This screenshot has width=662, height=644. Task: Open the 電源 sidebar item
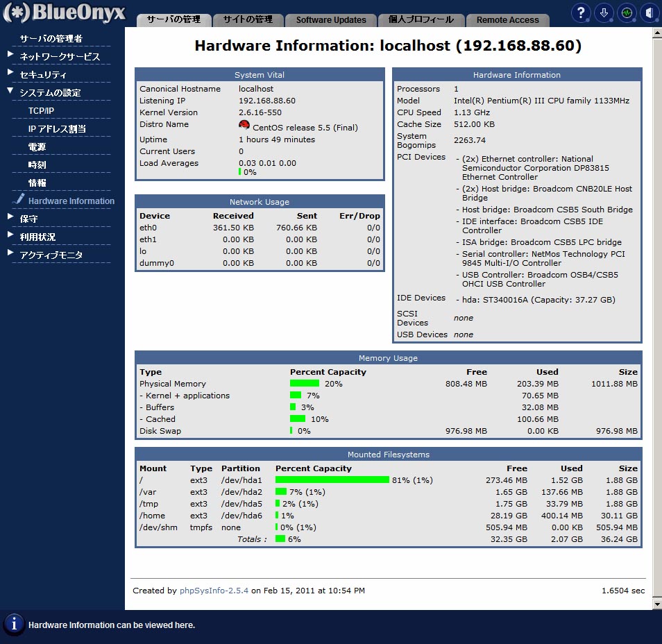point(37,147)
